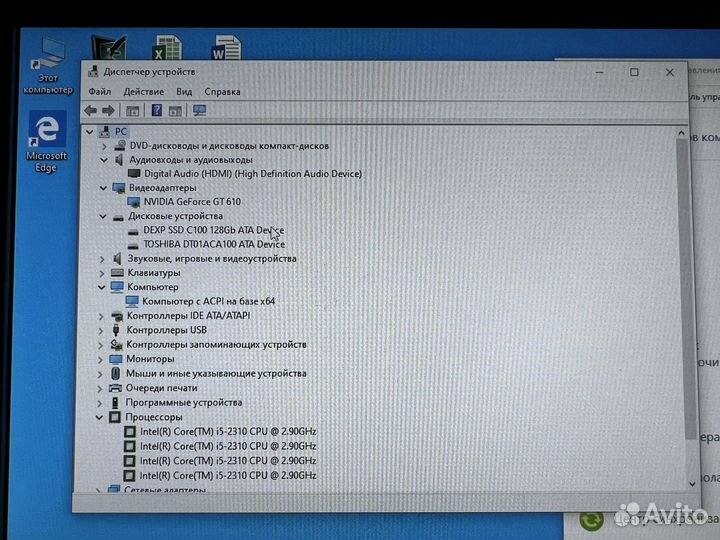This screenshot has height=540, width=720.
Task: Click the properties pane icon left of Help
Action: click(x=133, y=111)
